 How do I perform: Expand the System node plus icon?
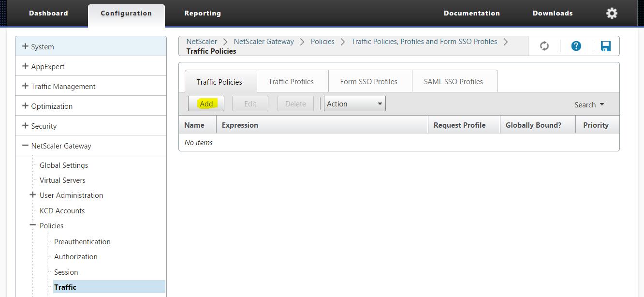[x=25, y=46]
